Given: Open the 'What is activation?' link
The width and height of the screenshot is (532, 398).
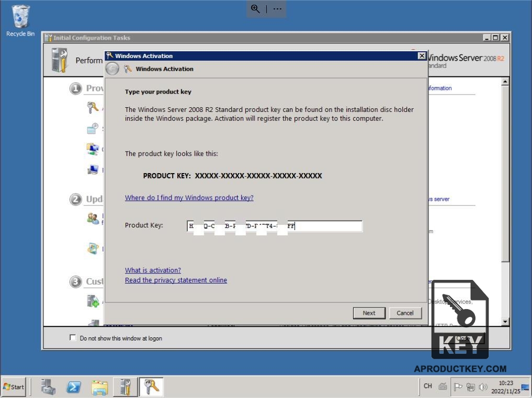Looking at the screenshot, I should point(153,270).
